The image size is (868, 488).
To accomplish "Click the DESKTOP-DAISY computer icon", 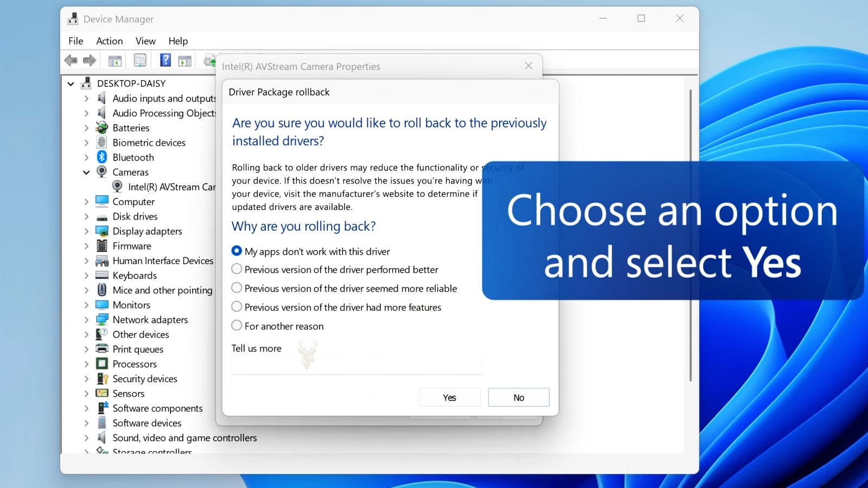I will click(x=86, y=84).
